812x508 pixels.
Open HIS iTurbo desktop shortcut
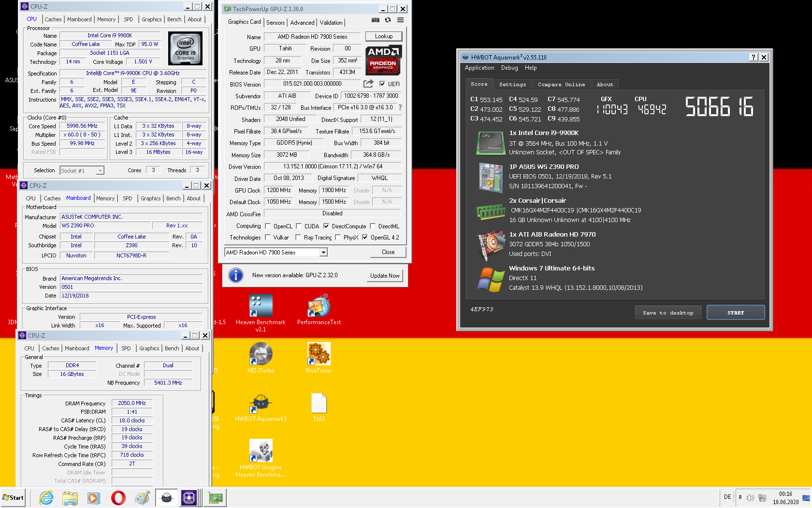261,358
